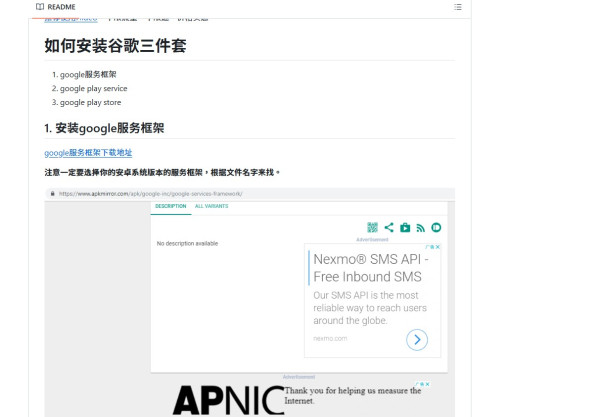
Task: Switch to ALL VARIANTS tab
Action: 212,206
